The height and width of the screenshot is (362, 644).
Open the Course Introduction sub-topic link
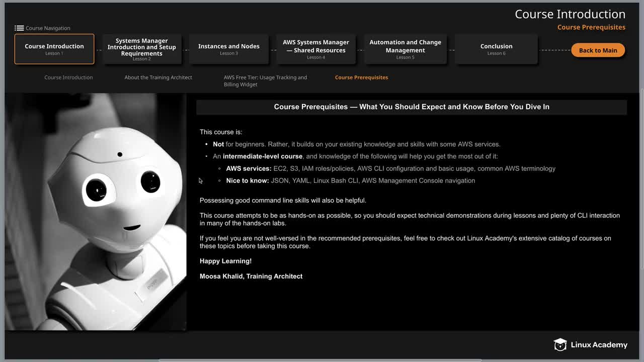[x=68, y=77]
